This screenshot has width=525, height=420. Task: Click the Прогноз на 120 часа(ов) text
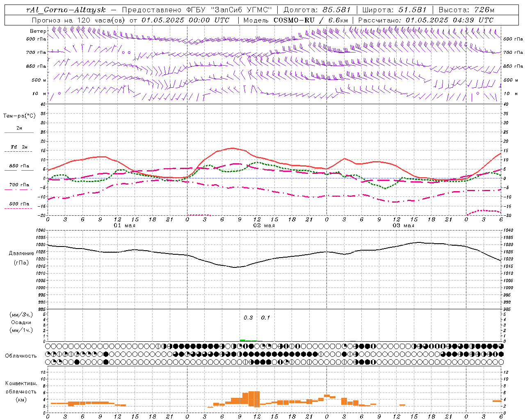tap(79, 20)
